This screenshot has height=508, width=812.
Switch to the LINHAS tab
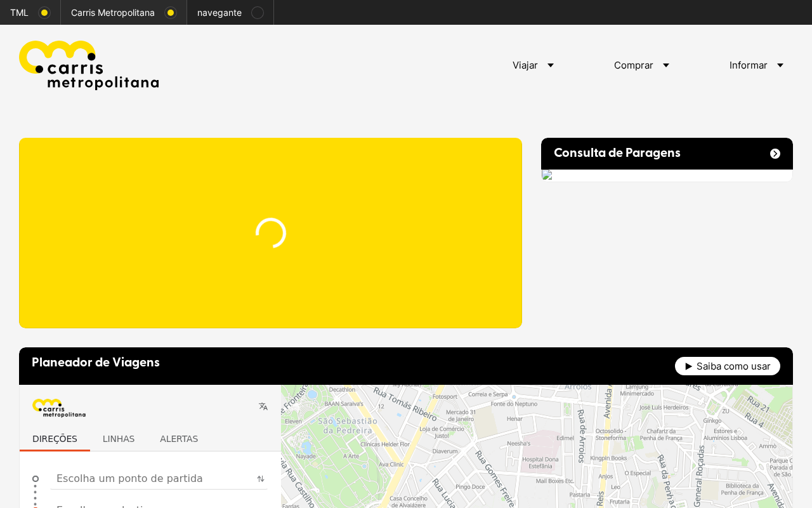tap(119, 439)
